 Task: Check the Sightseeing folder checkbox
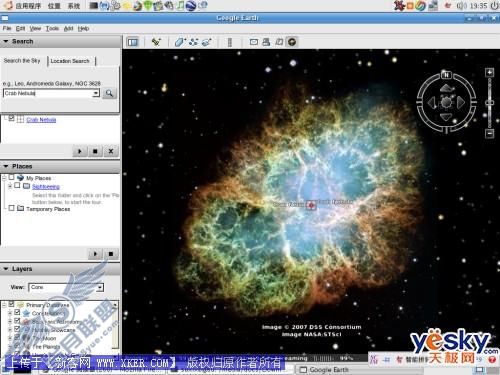click(x=17, y=186)
